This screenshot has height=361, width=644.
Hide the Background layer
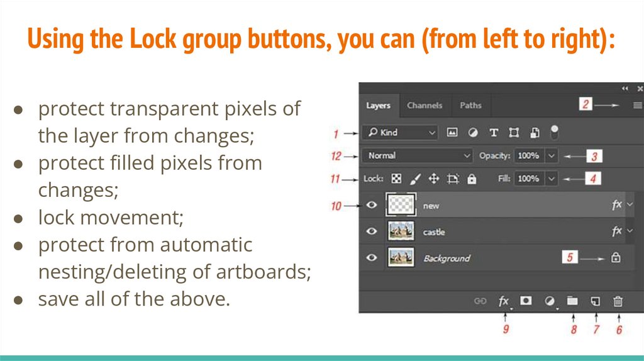[372, 257]
